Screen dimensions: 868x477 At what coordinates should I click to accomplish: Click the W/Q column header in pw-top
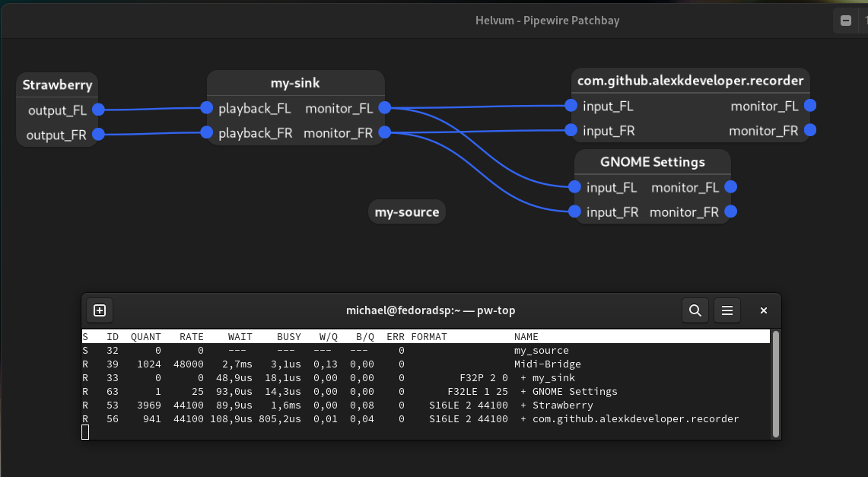(x=329, y=337)
